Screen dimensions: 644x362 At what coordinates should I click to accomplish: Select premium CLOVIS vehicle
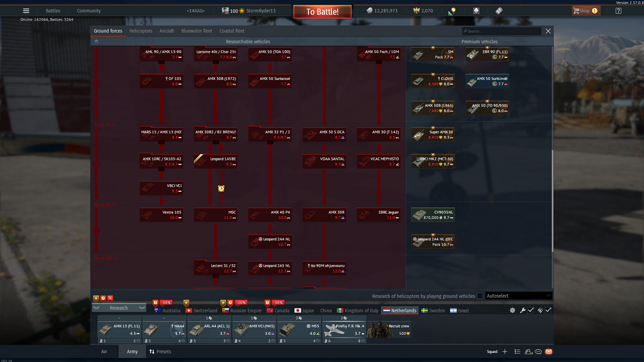(x=433, y=81)
